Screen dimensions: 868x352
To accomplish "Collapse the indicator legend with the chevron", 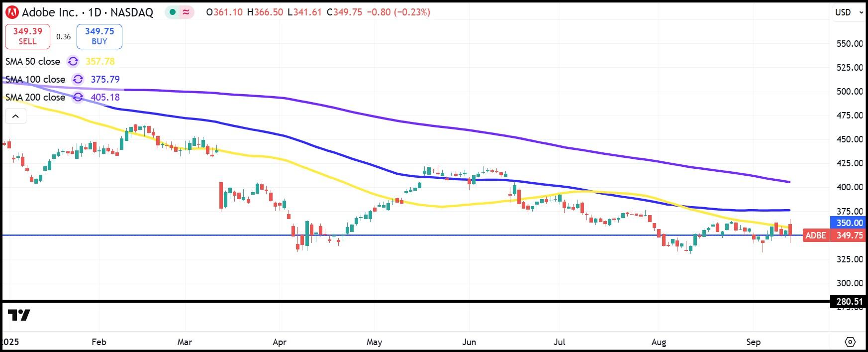I will click(15, 117).
